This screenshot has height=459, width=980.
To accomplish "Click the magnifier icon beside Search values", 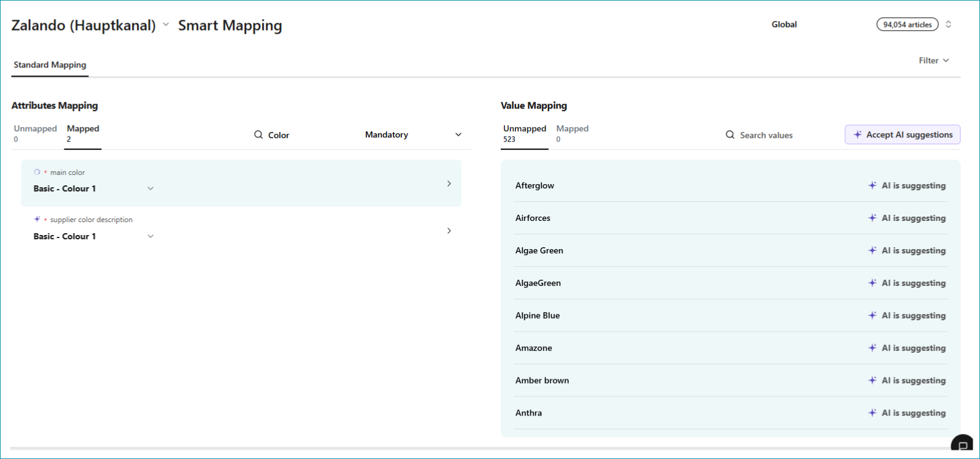I will 730,134.
